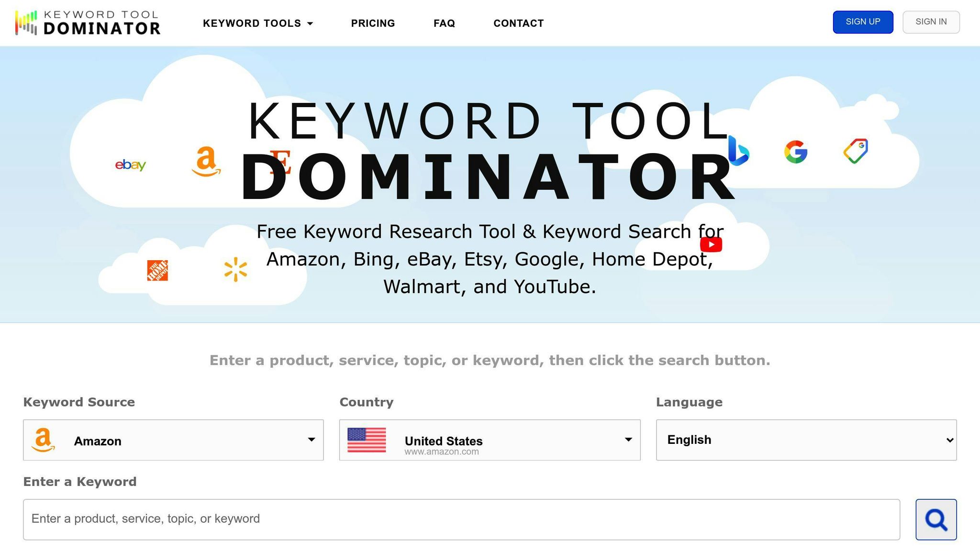This screenshot has width=980, height=551.
Task: Click the Bing logo icon
Action: pos(738,151)
